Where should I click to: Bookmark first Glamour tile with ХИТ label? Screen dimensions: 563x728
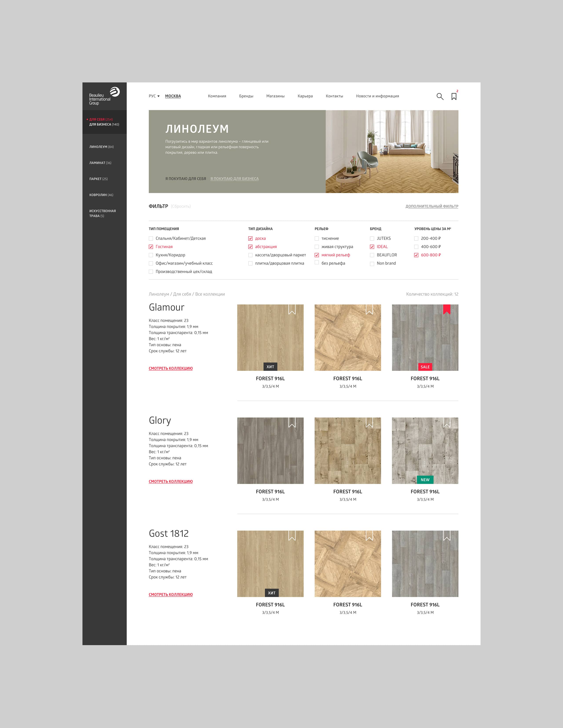[292, 309]
